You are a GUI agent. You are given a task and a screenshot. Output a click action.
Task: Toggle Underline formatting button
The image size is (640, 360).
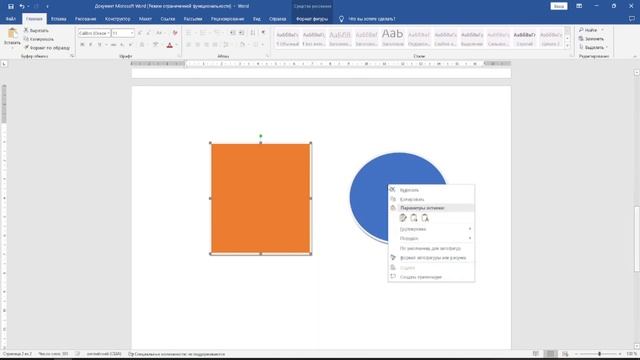(x=100, y=45)
